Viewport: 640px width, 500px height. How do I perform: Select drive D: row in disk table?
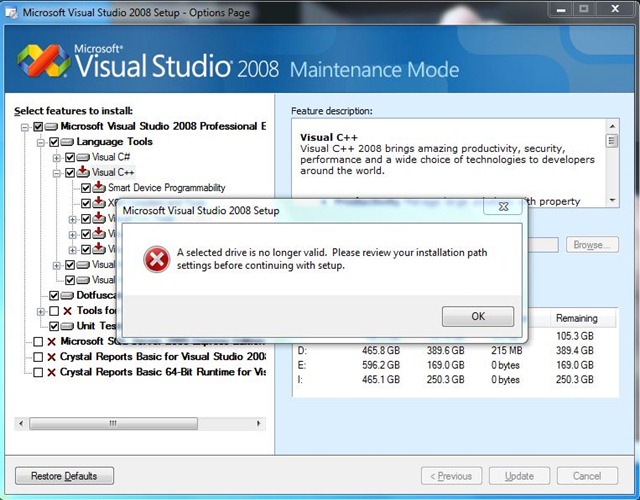[455, 350]
